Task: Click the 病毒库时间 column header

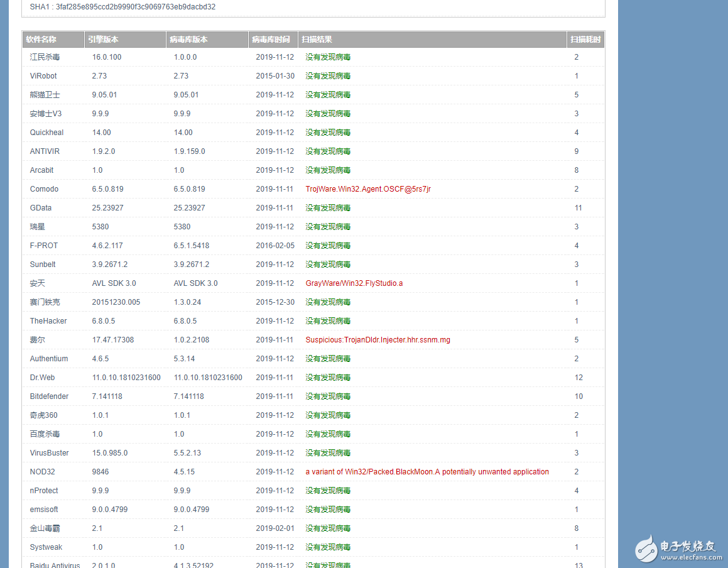Action: (x=273, y=40)
